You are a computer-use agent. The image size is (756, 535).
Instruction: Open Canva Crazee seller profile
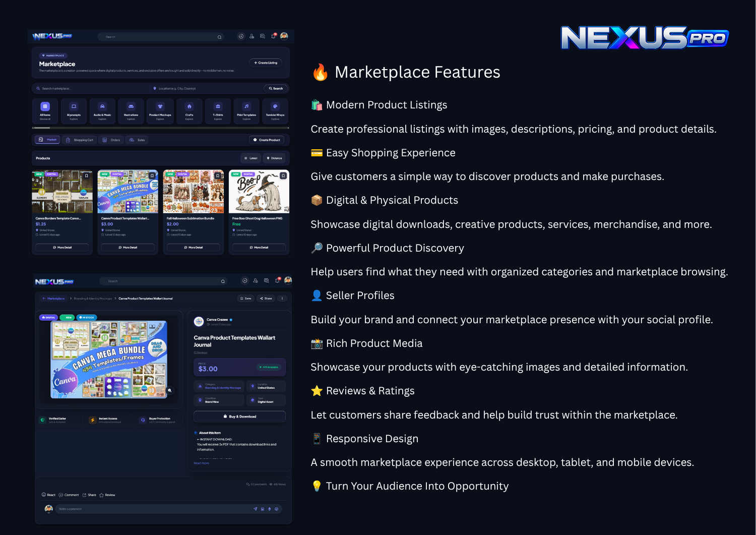[x=217, y=320]
